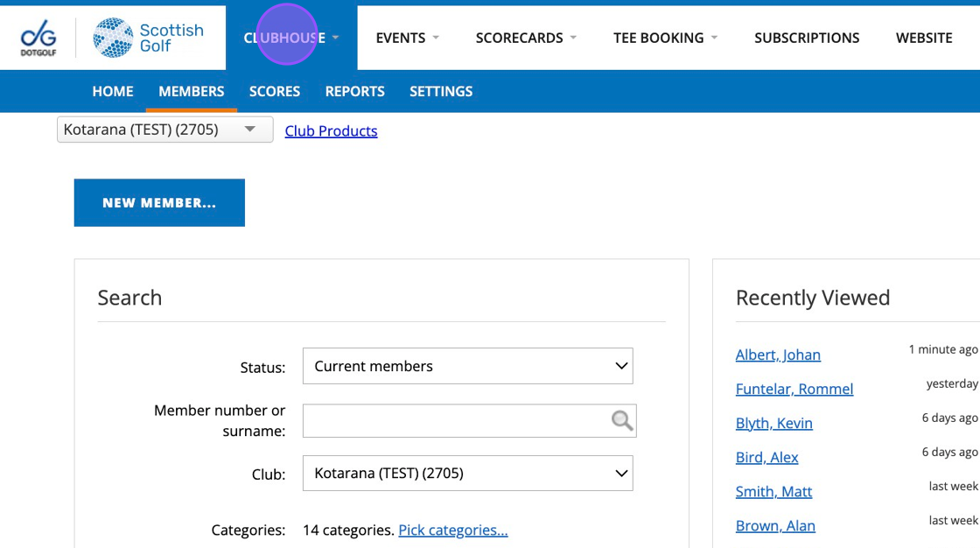Open recently viewed Bird, Alex
Viewport: 980px width, 548px height.
[766, 457]
